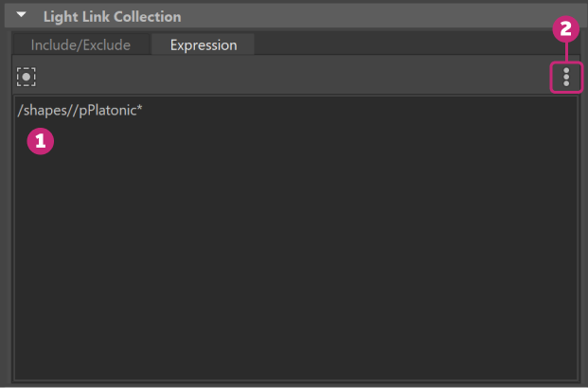Image resolution: width=588 pixels, height=388 pixels.
Task: Switch to the Include/Exclude tab
Action: [x=80, y=44]
